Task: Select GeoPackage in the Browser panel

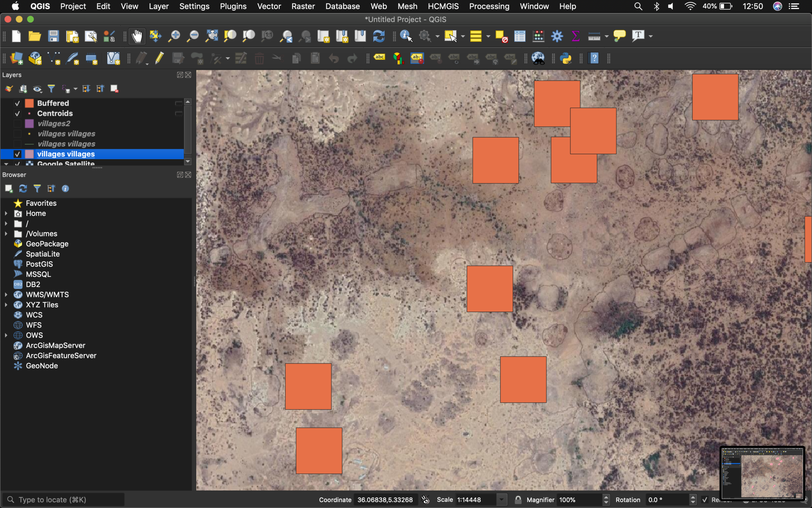Action: pos(47,244)
